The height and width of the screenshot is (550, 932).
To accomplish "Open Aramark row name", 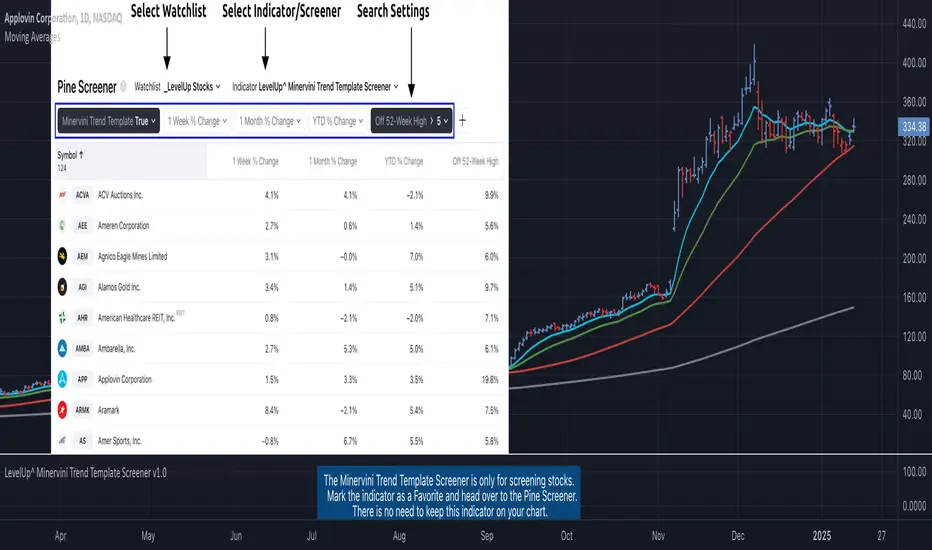I will click(x=109, y=410).
